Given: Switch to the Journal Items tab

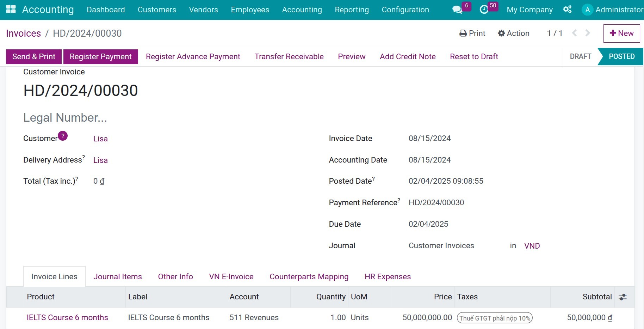Looking at the screenshot, I should [118, 276].
